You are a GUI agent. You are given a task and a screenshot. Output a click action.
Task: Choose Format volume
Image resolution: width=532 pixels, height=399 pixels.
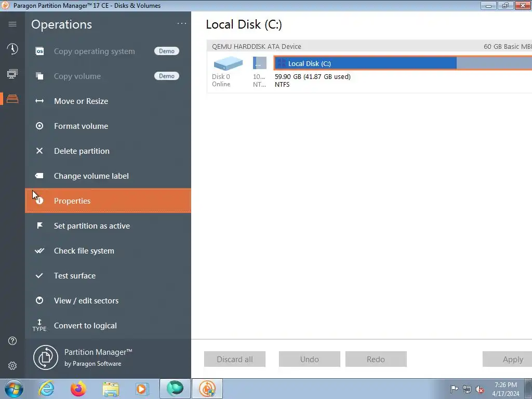(108, 126)
